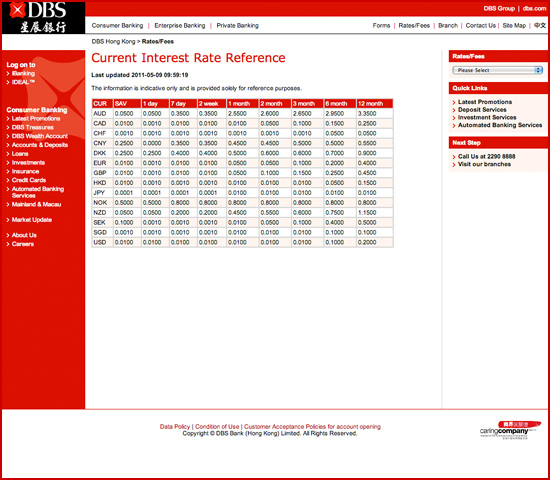Viewport: 550px width, 480px height.
Task: Click the 1 month column header
Action: coord(242,104)
